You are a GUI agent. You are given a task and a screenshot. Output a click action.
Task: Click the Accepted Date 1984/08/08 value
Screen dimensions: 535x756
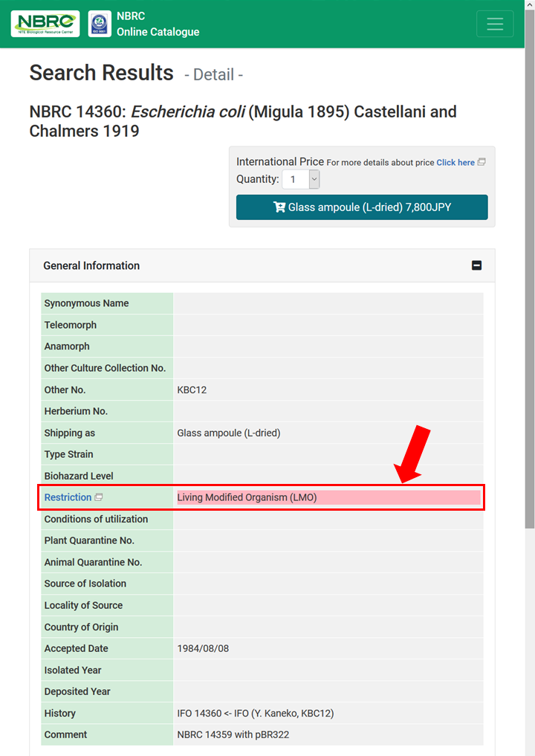pyautogui.click(x=203, y=648)
